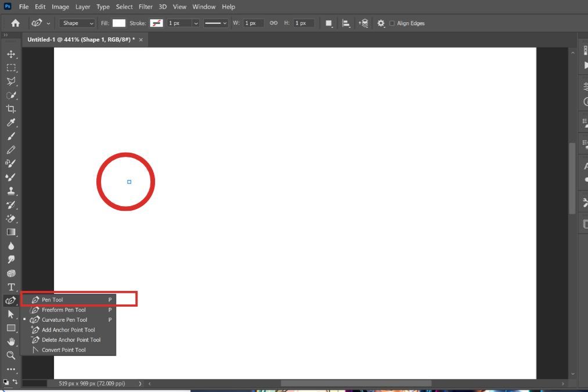
Task: Open path alignment options icon
Action: pos(346,23)
